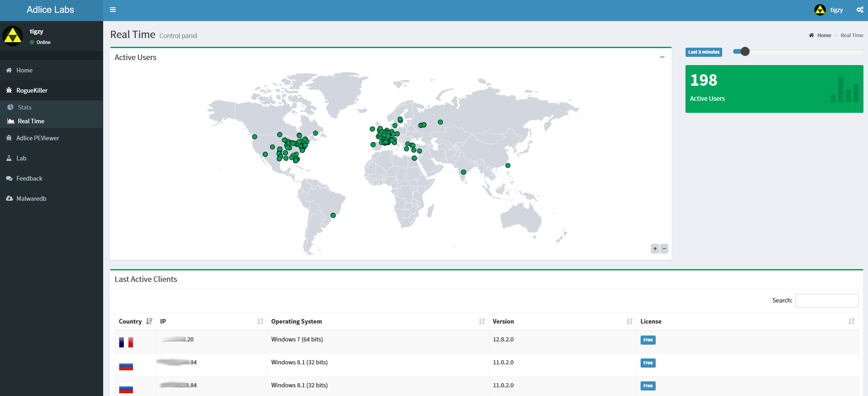
Task: Expand the RogueKiller sidebar menu
Action: pyautogui.click(x=32, y=90)
